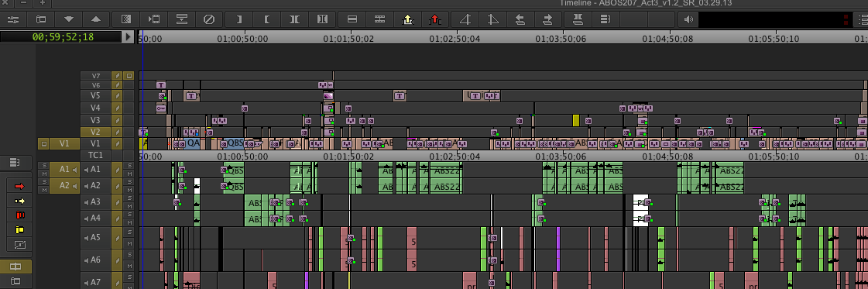Select the V2 record track button

click(96, 132)
